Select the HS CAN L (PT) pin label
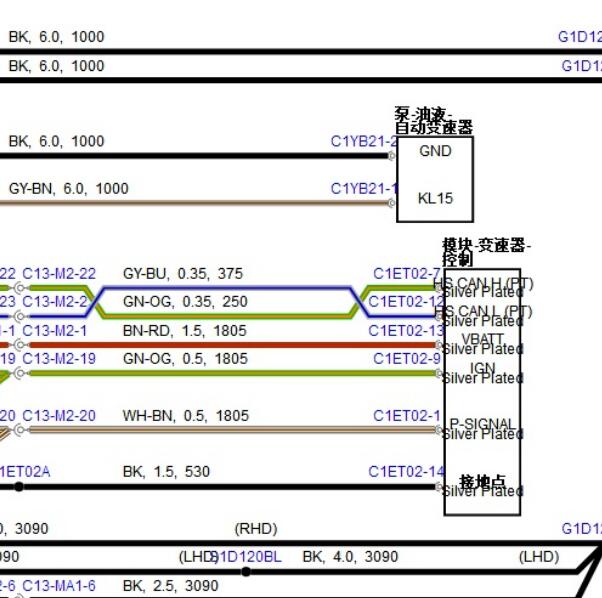The image size is (602, 598). [483, 311]
